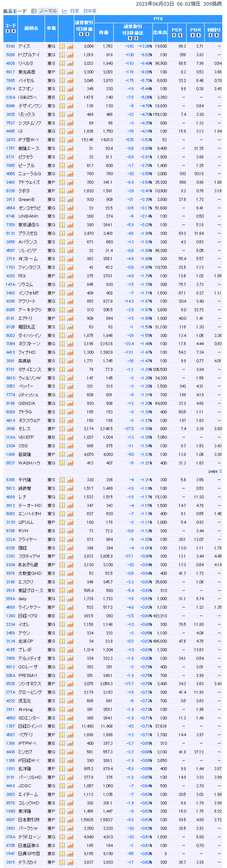
Task: Open the chart icon for 五洋建
Action: (x=70, y=768)
